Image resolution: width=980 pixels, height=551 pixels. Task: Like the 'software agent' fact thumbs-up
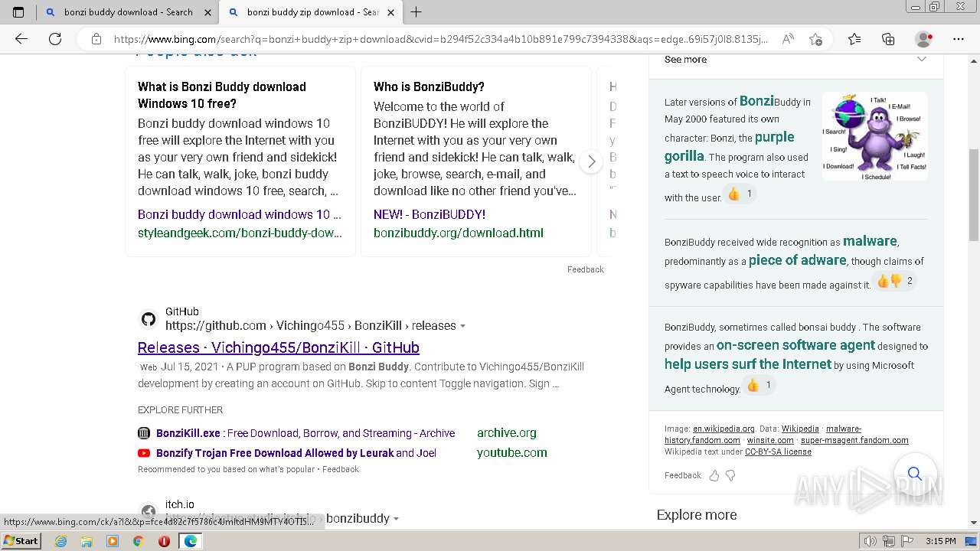(x=753, y=385)
